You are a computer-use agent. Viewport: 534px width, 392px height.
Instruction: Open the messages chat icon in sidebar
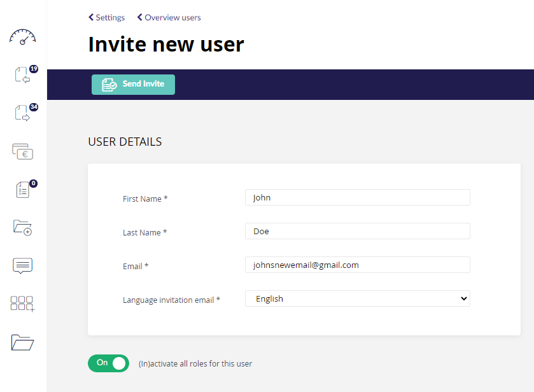[x=22, y=265]
